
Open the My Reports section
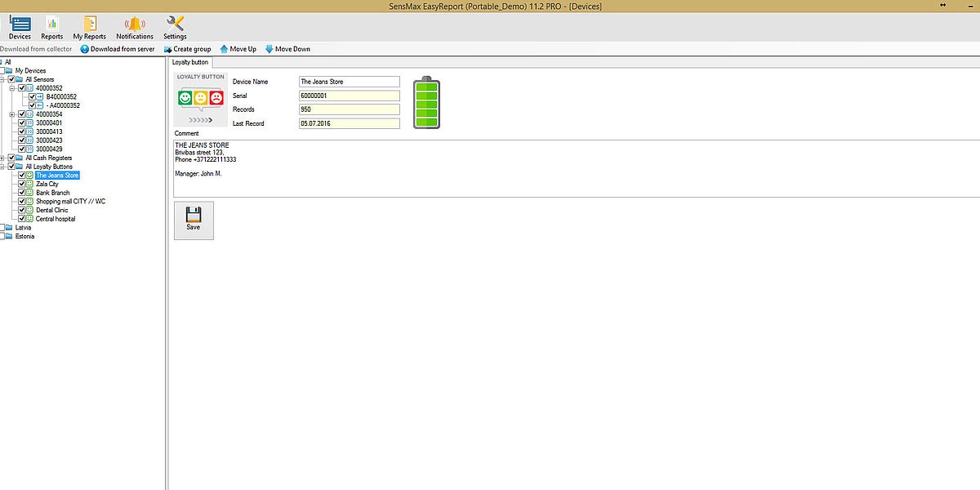(x=90, y=28)
